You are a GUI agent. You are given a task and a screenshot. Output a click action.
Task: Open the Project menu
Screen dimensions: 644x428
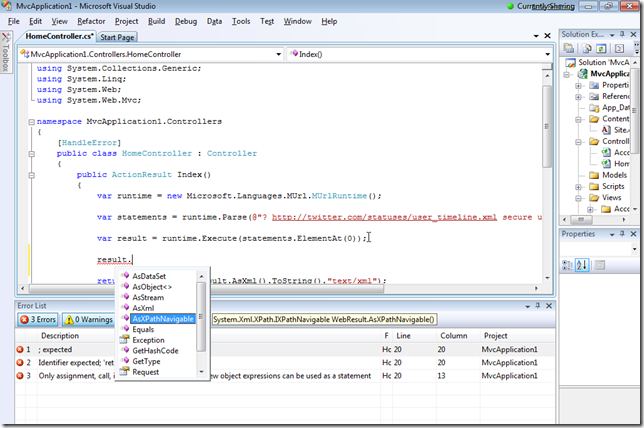pos(126,21)
